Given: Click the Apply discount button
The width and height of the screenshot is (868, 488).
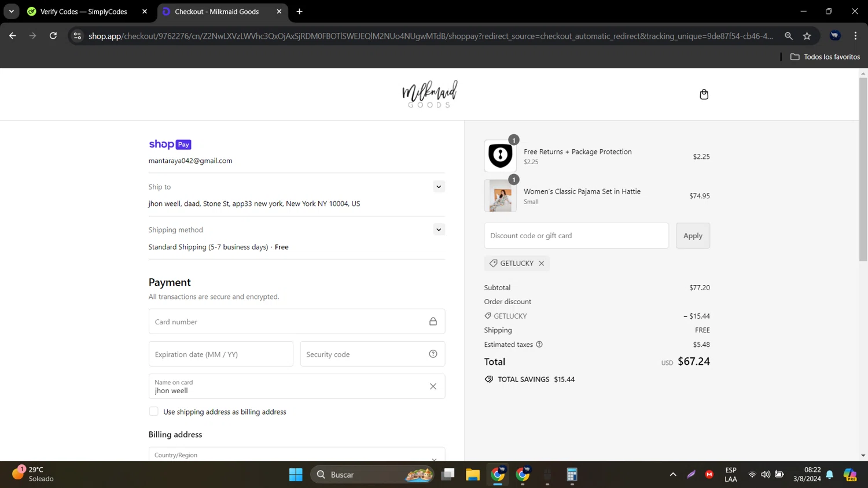Looking at the screenshot, I should click(x=693, y=236).
